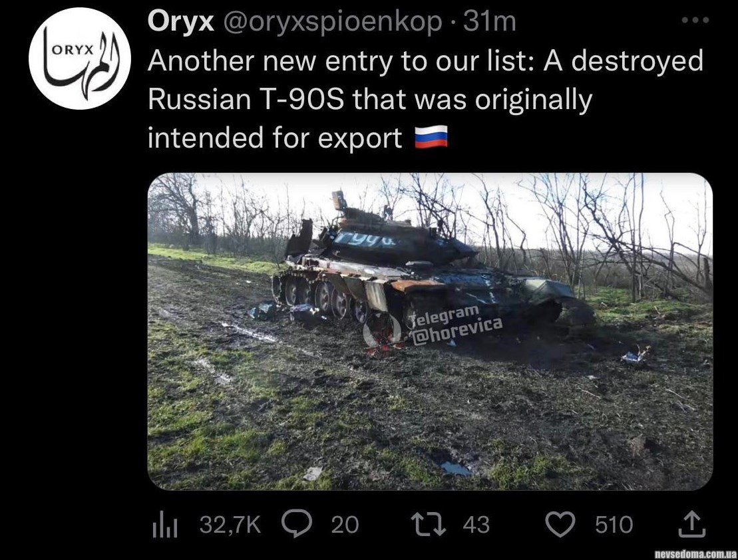View the analytics bar chart icon

click(x=165, y=525)
